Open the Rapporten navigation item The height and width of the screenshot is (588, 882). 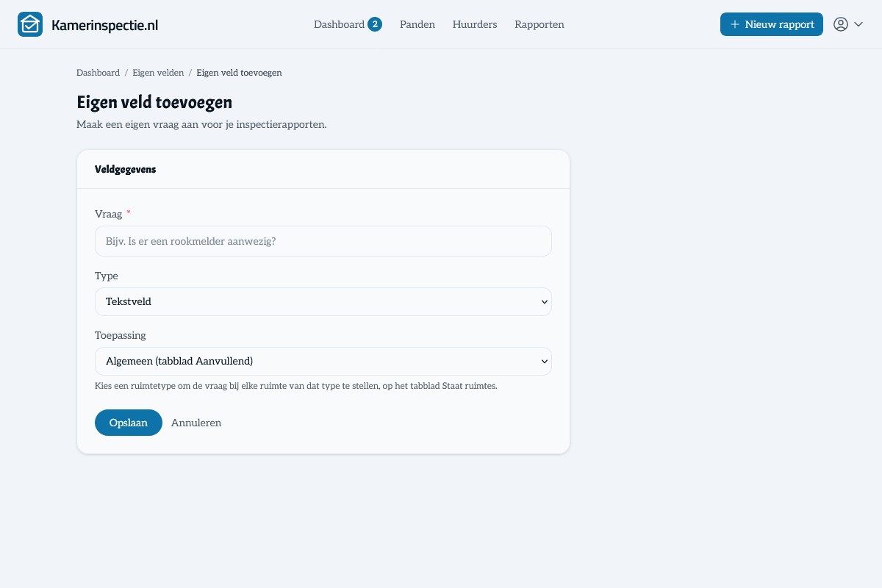point(539,24)
